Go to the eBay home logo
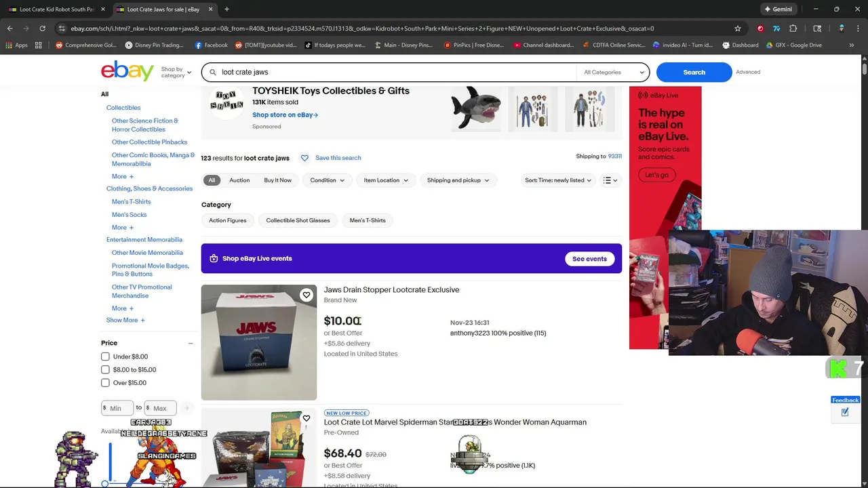The image size is (868, 488). pyautogui.click(x=127, y=71)
